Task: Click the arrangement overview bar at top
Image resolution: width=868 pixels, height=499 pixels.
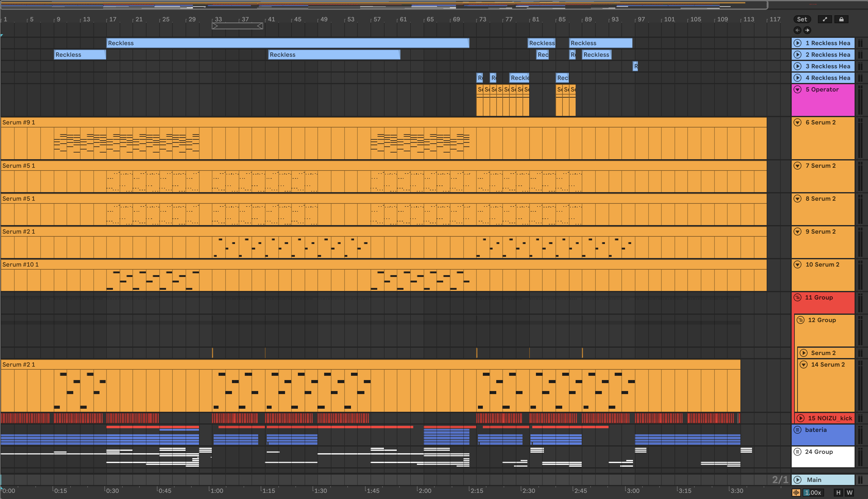Action: click(384, 5)
